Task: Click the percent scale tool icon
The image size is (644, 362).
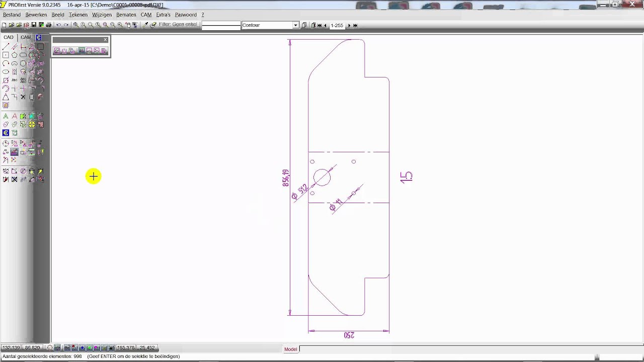Action: point(14,143)
